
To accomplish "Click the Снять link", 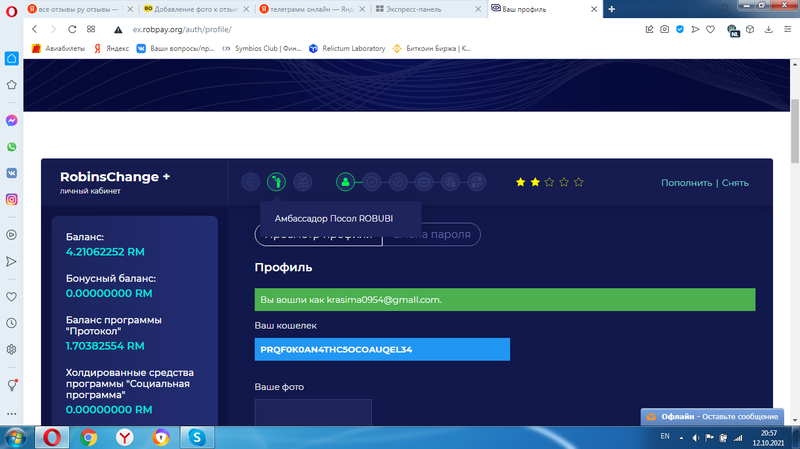I will pos(735,183).
